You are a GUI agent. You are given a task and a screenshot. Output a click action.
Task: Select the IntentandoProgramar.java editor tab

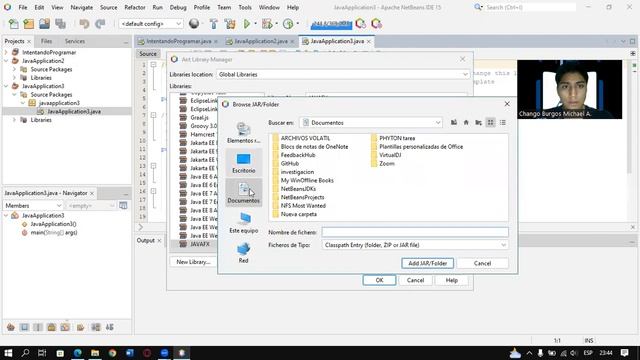[178, 41]
